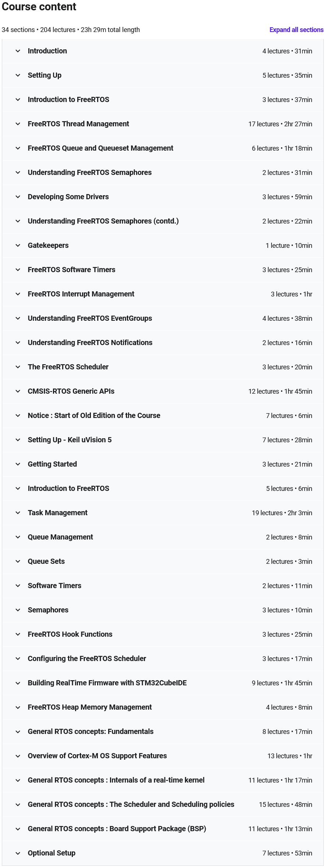Screen dimensions: 326x868
Task: Open FreeRTOS Heap Memory Management section
Action: (x=90, y=707)
